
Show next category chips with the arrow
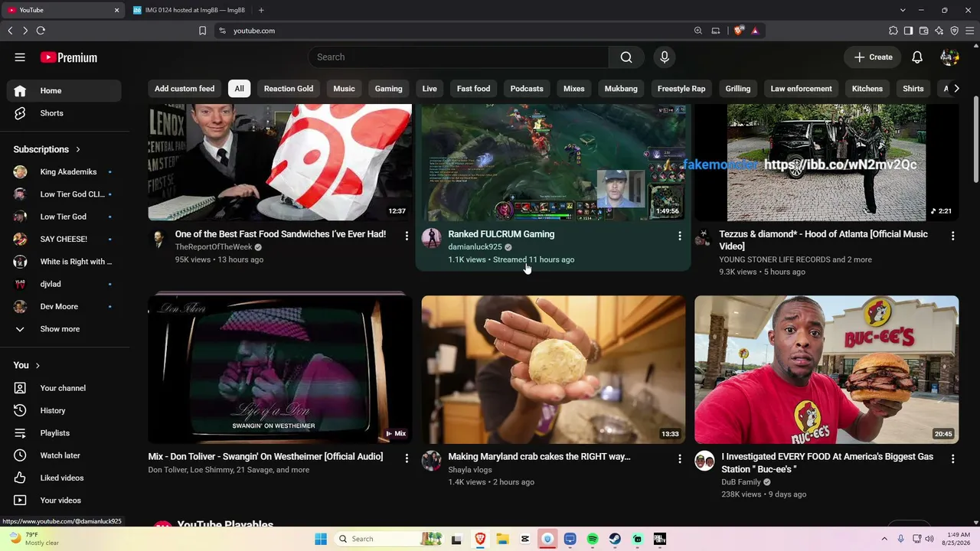(x=956, y=89)
